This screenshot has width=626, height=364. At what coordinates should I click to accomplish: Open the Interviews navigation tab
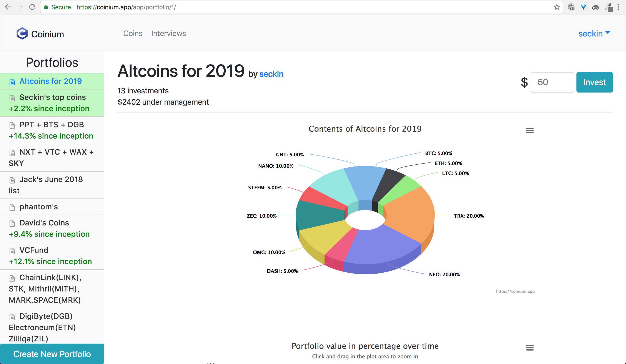point(168,33)
